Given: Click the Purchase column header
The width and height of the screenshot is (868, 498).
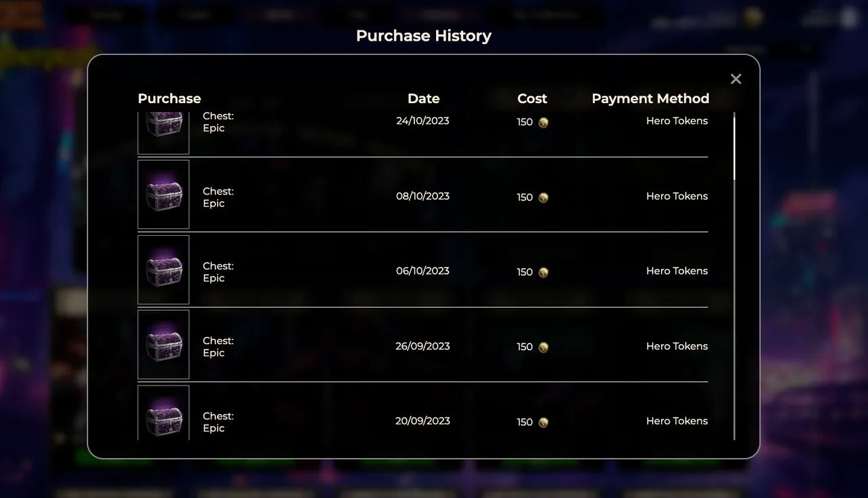Looking at the screenshot, I should (170, 99).
